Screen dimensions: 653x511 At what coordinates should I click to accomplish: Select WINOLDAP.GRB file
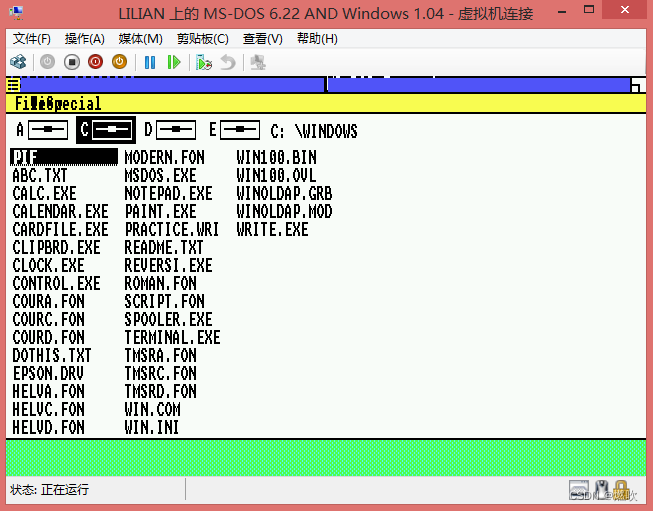[x=284, y=193]
